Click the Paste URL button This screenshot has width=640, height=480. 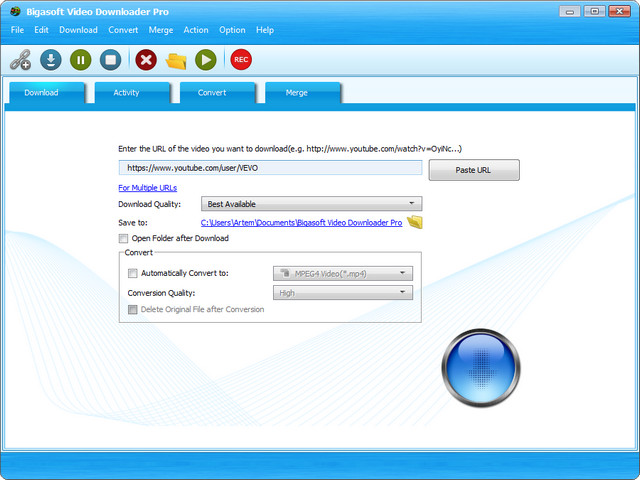(x=473, y=170)
